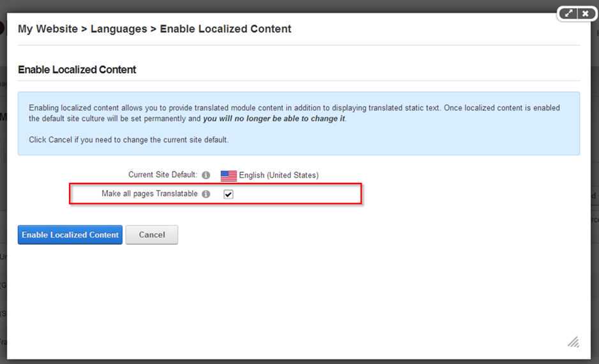Image resolution: width=599 pixels, height=364 pixels.
Task: Click the resize grip in the dialog corner
Action: [573, 342]
